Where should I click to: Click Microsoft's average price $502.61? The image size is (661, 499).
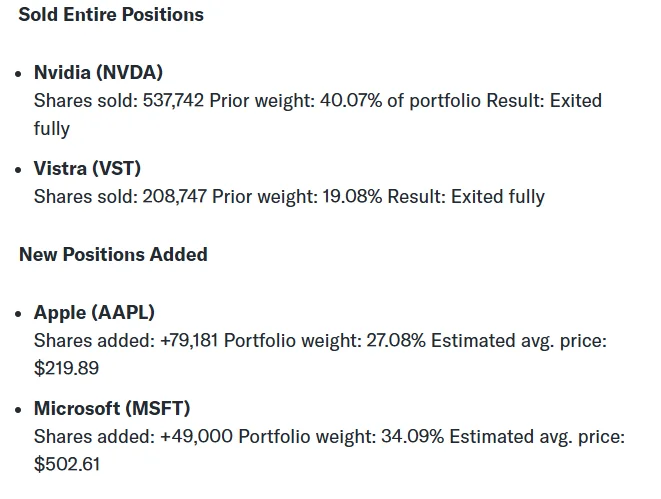[67, 464]
